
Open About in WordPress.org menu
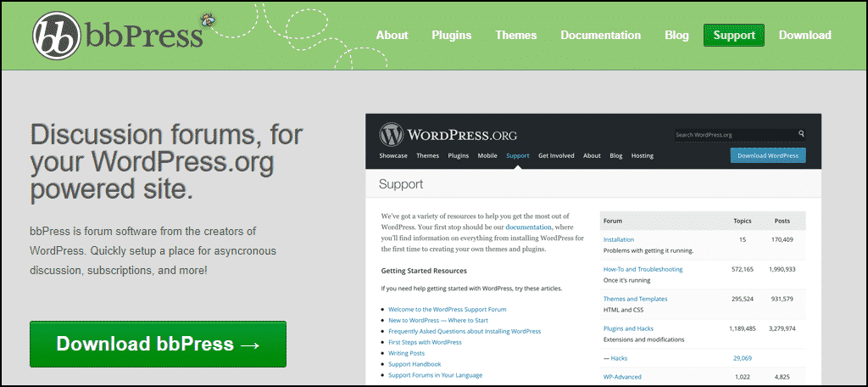(x=592, y=156)
